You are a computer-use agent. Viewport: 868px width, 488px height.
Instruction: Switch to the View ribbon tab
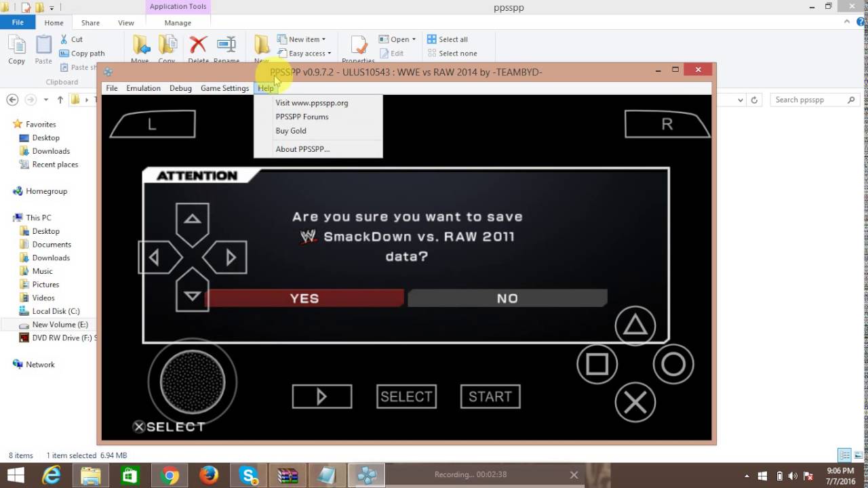coord(126,22)
